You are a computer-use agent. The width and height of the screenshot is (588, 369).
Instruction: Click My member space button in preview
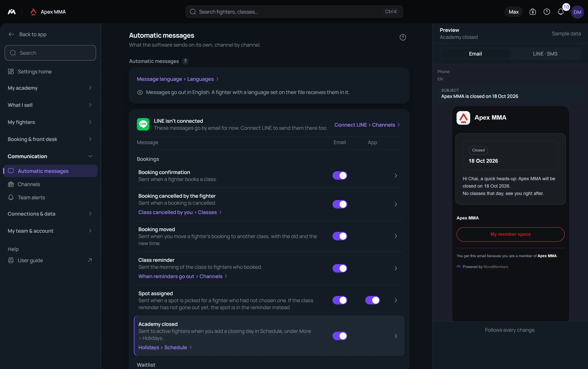point(510,234)
